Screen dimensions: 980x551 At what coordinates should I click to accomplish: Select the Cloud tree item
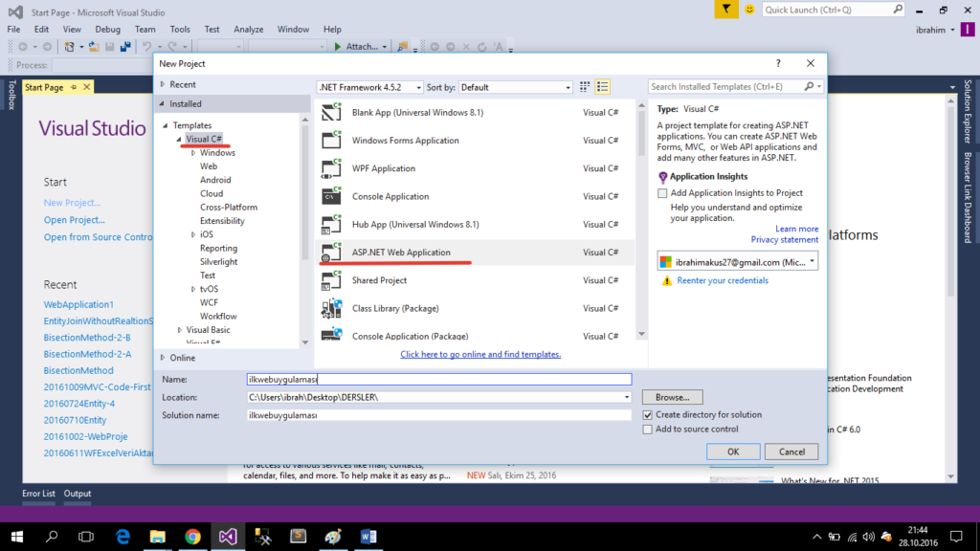[212, 193]
